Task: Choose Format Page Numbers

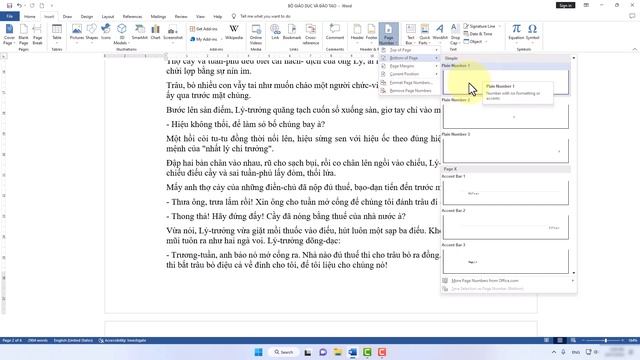Action: (409, 82)
